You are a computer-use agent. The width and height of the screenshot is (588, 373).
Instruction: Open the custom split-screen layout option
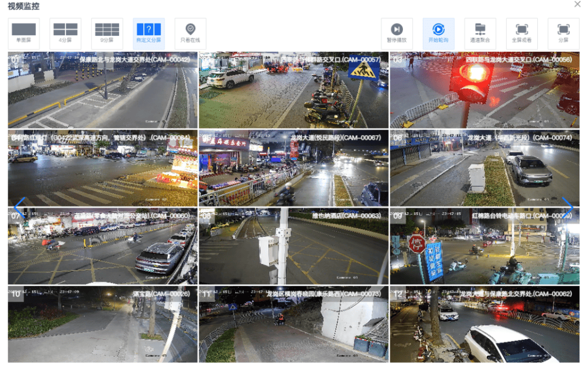149,33
